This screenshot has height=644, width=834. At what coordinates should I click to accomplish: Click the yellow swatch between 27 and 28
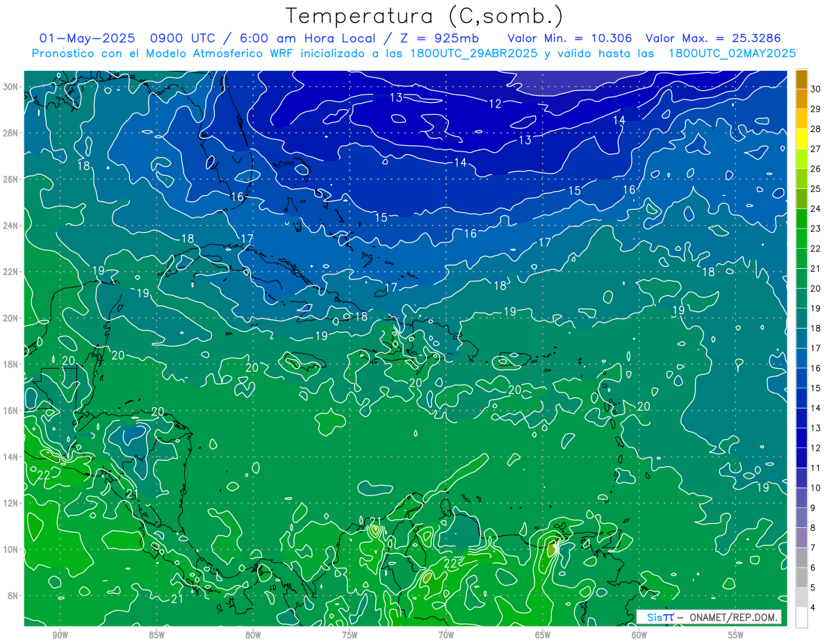(x=801, y=139)
